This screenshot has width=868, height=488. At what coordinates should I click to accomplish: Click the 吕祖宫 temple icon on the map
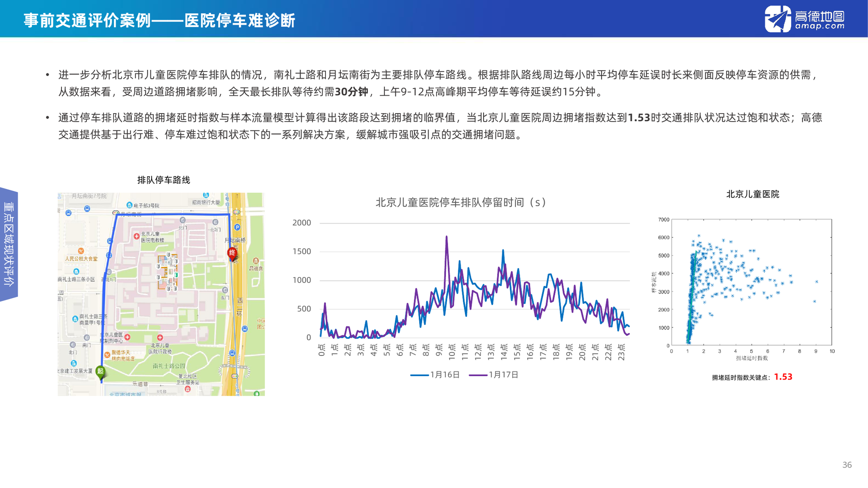click(256, 261)
